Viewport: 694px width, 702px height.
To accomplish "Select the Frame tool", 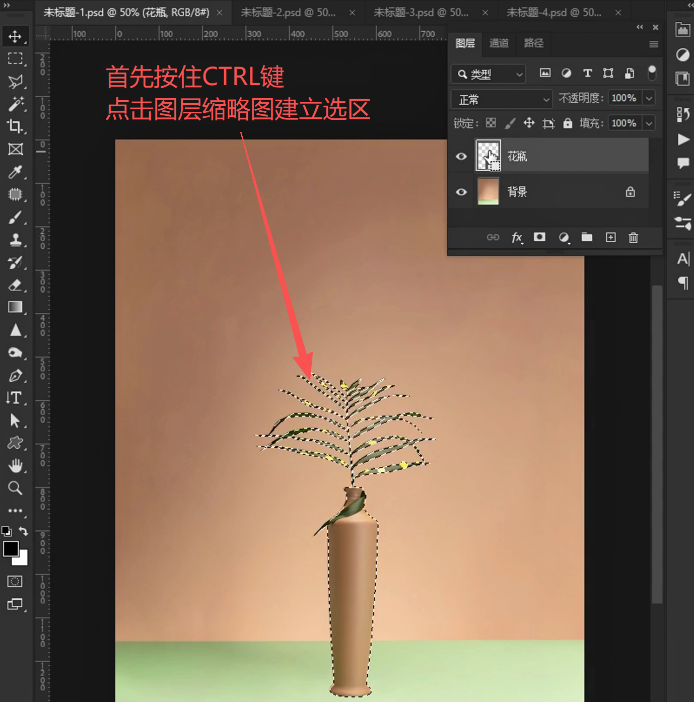I will coord(15,149).
